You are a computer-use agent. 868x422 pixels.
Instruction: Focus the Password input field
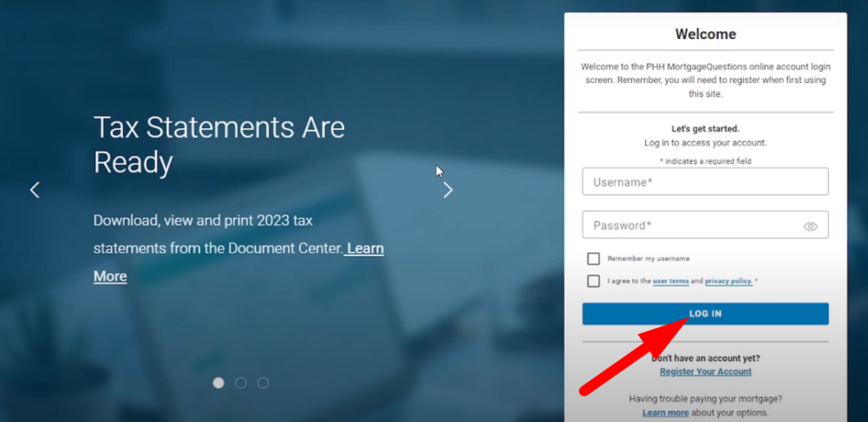(x=691, y=225)
